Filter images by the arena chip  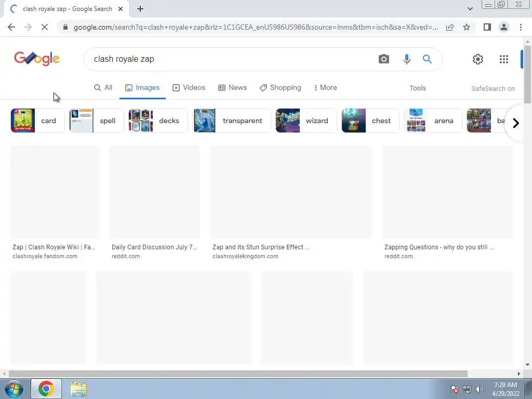433,121
